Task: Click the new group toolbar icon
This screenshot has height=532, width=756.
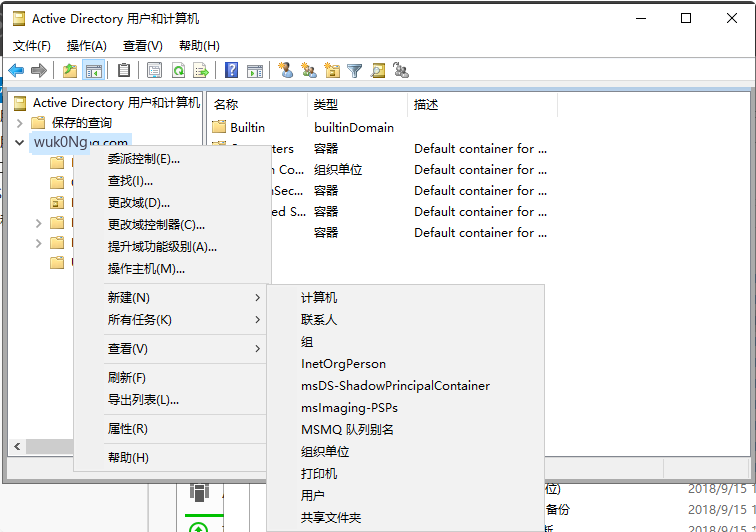Action: pyautogui.click(x=309, y=71)
